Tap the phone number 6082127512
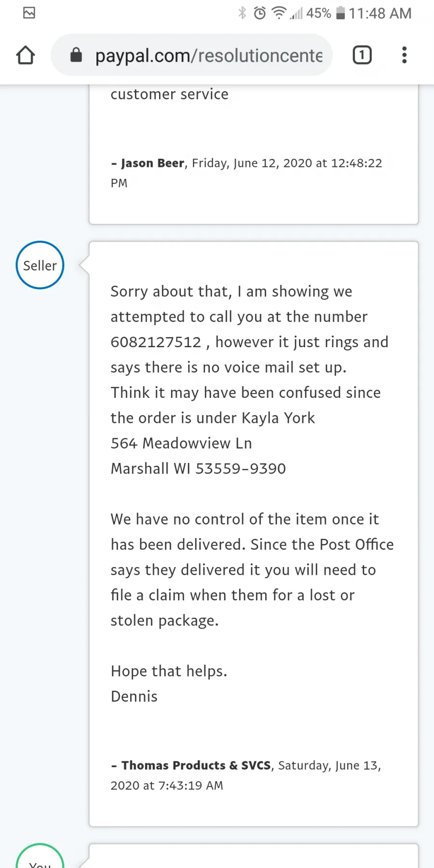 tap(156, 342)
